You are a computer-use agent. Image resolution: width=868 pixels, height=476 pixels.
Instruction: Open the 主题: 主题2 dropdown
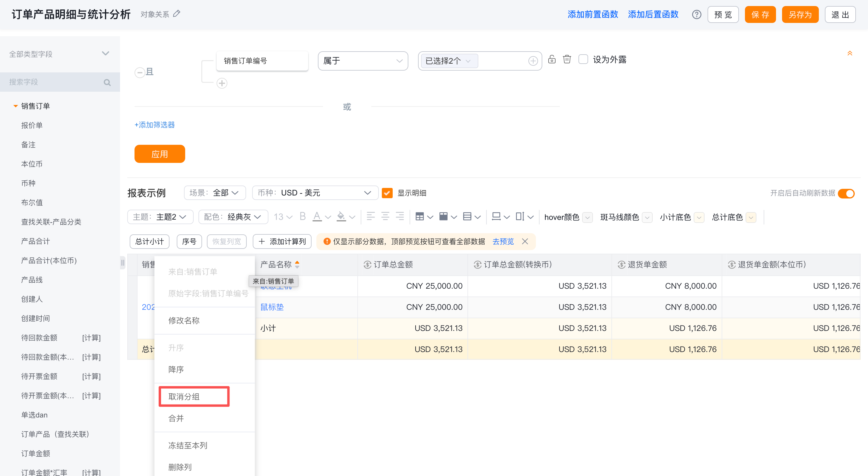click(x=160, y=216)
